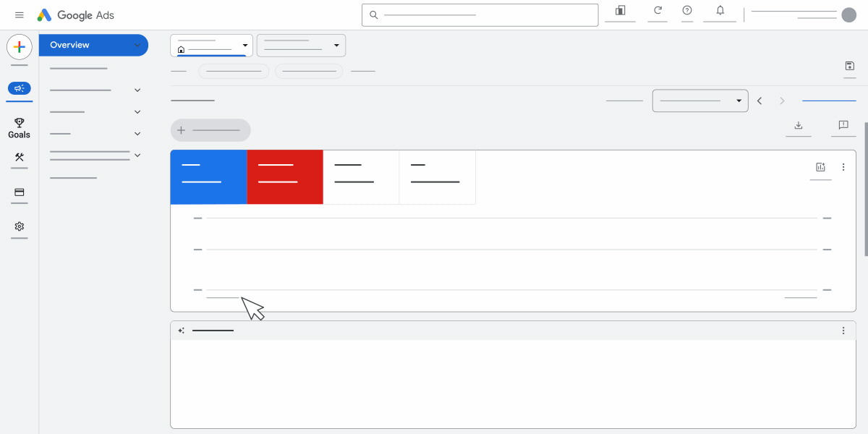This screenshot has height=434, width=868.
Task: Open the date range dropdown
Action: click(699, 100)
